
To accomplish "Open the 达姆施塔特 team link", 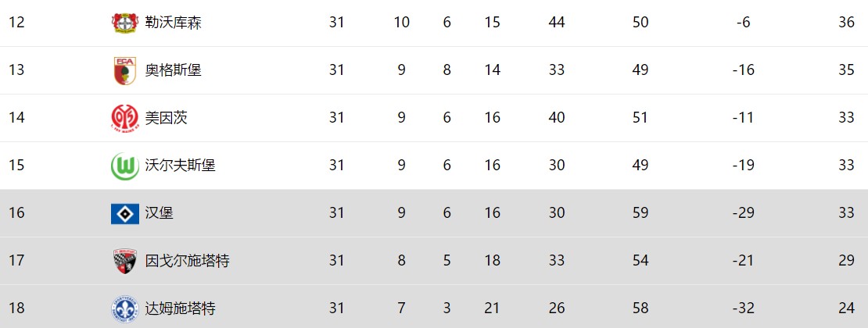I will click(181, 308).
